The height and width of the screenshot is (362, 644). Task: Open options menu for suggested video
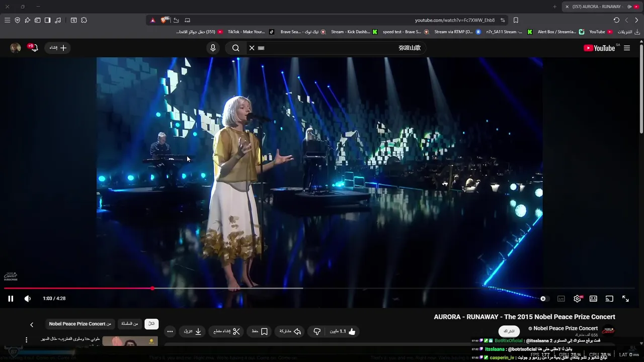tap(27, 340)
